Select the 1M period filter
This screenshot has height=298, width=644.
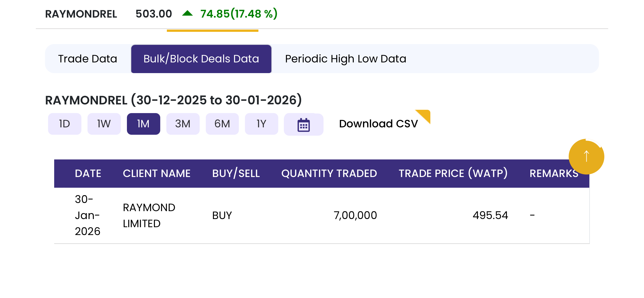pos(143,124)
